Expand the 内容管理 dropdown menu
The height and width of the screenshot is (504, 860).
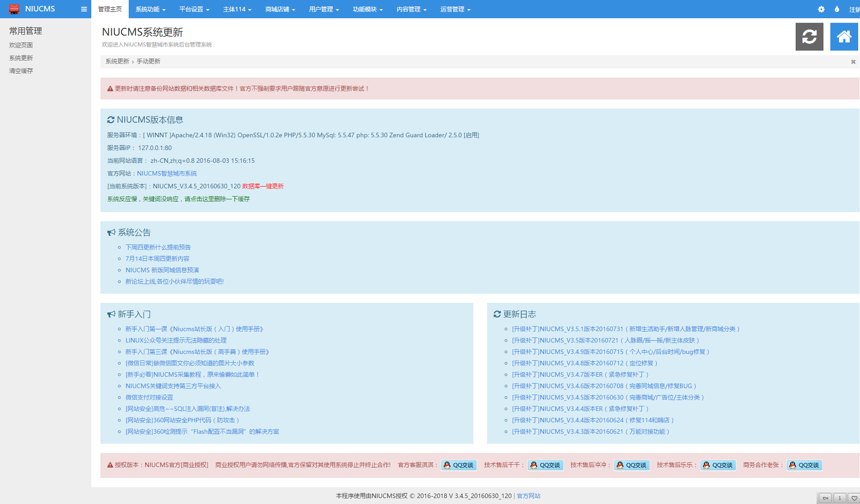[412, 9]
